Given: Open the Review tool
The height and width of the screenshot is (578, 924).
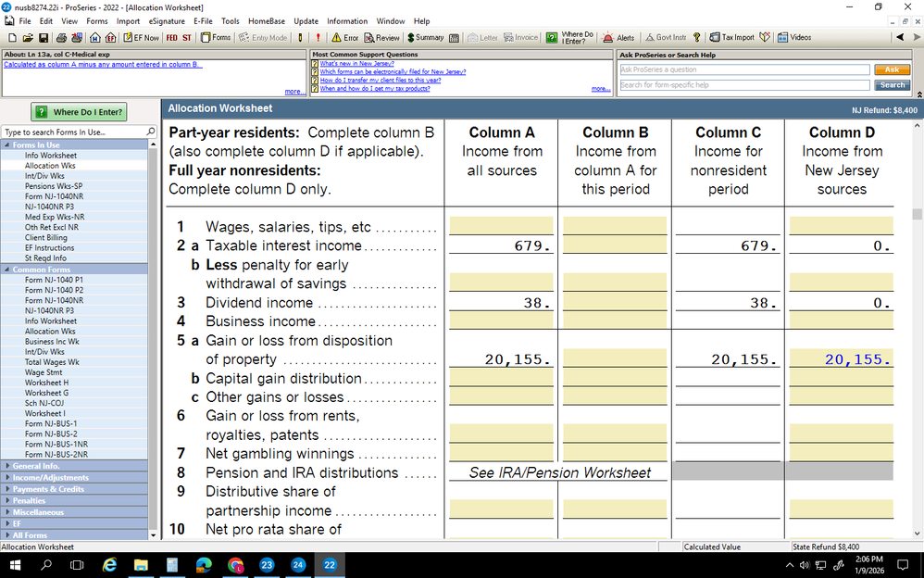Looking at the screenshot, I should (382, 38).
